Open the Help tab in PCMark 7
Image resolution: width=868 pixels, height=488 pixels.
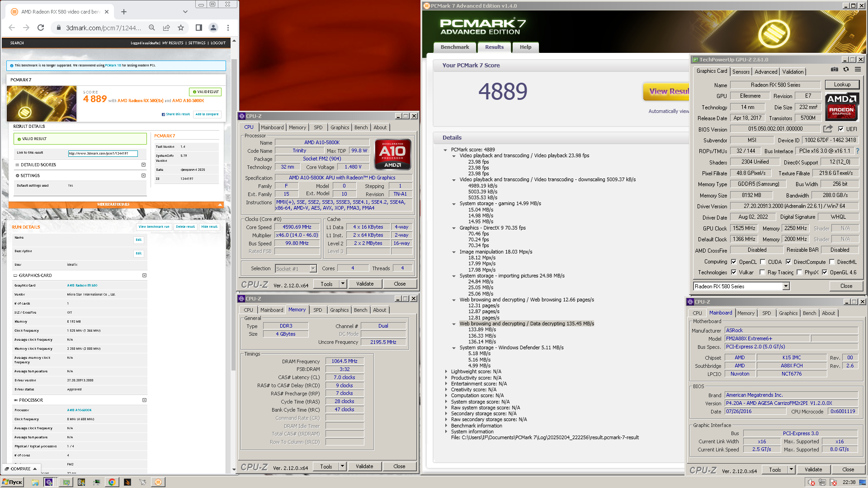[525, 47]
